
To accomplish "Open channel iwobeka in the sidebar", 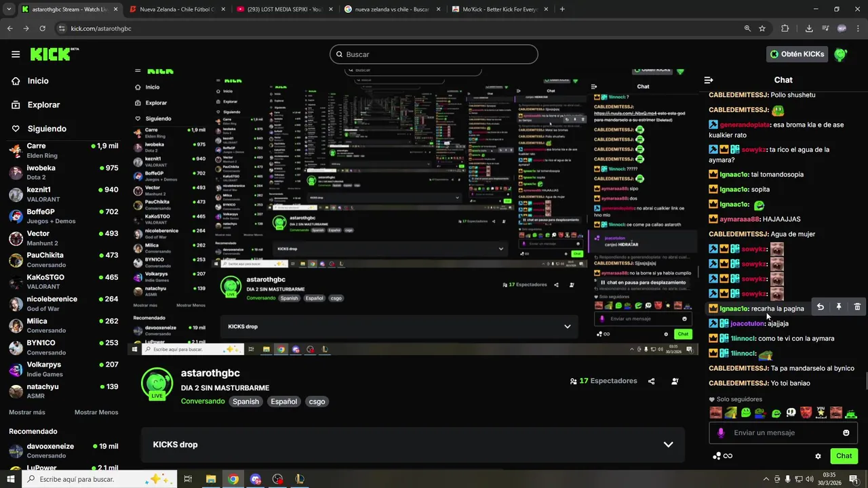I will (x=63, y=172).
